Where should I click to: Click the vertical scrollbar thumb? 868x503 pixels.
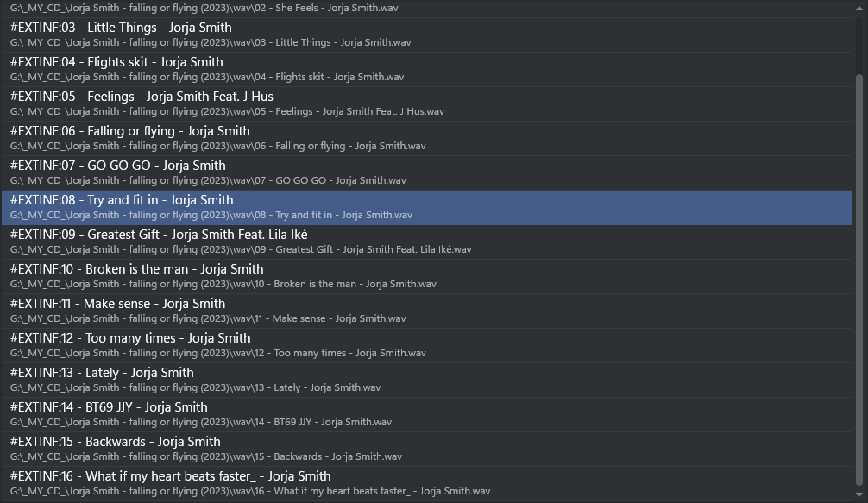[x=859, y=276]
